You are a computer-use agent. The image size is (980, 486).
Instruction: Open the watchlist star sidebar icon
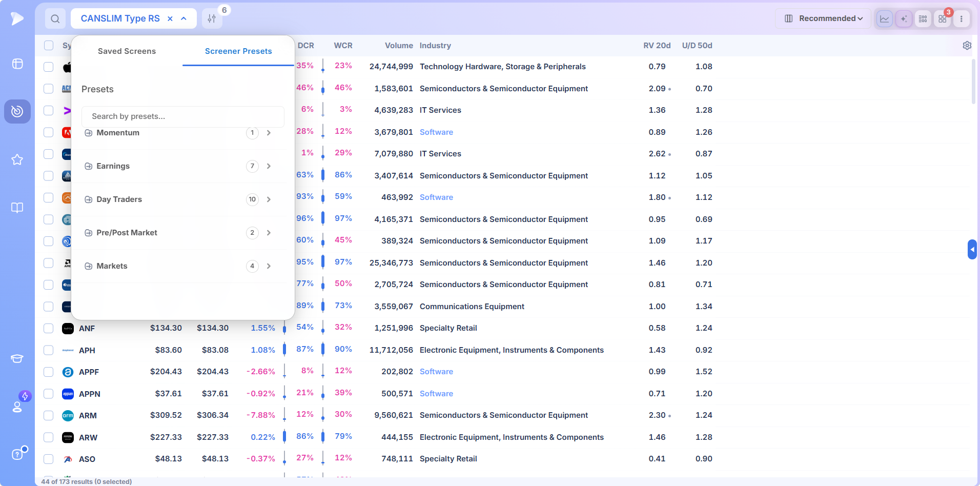click(x=17, y=159)
